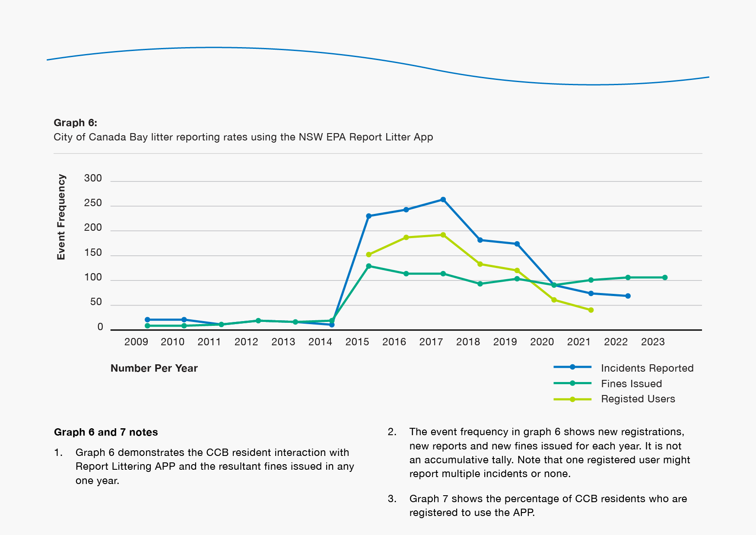Select the y-axis value 250
Screen dimensions: 756x535
pos(93,203)
